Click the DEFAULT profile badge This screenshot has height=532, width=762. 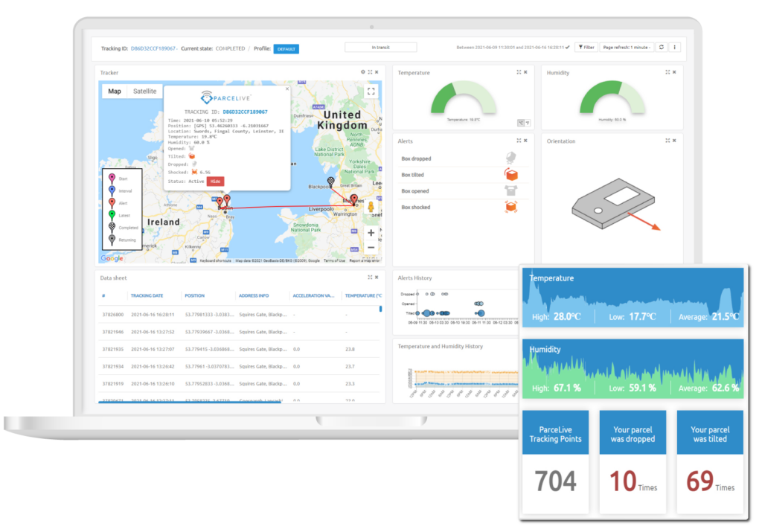point(286,48)
